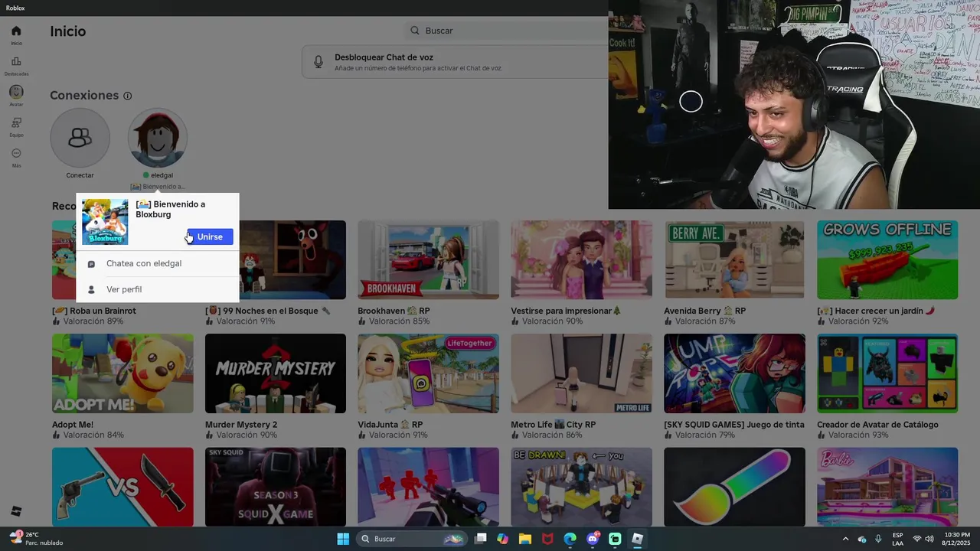The width and height of the screenshot is (980, 551).
Task: Open Discord from the taskbar
Action: pyautogui.click(x=593, y=539)
